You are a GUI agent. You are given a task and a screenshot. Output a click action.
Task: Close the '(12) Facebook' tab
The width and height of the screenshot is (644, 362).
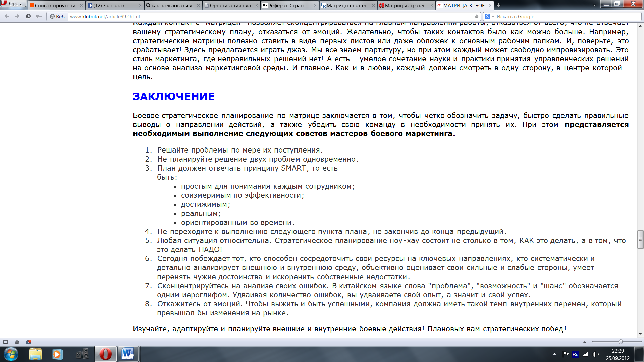140,6
